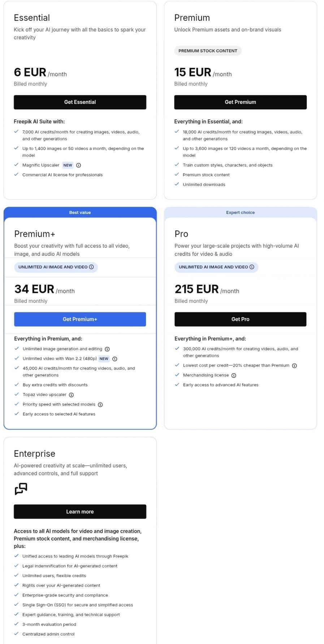
Task: Show info for Topaz video upscaler
Action: (72, 395)
